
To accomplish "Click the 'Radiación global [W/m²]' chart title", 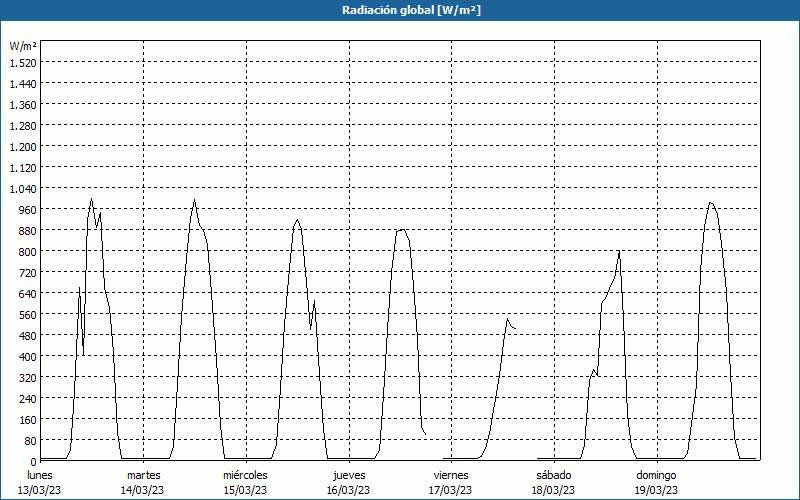I will [411, 10].
